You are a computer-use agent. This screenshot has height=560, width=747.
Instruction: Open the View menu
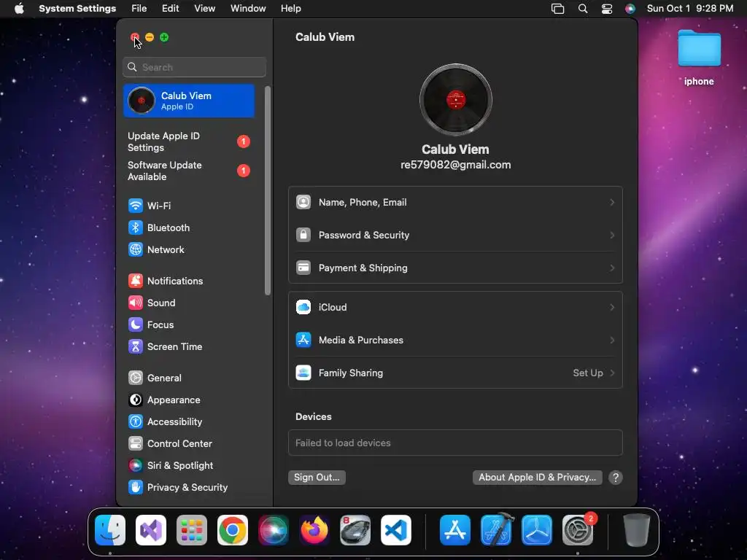205,9
